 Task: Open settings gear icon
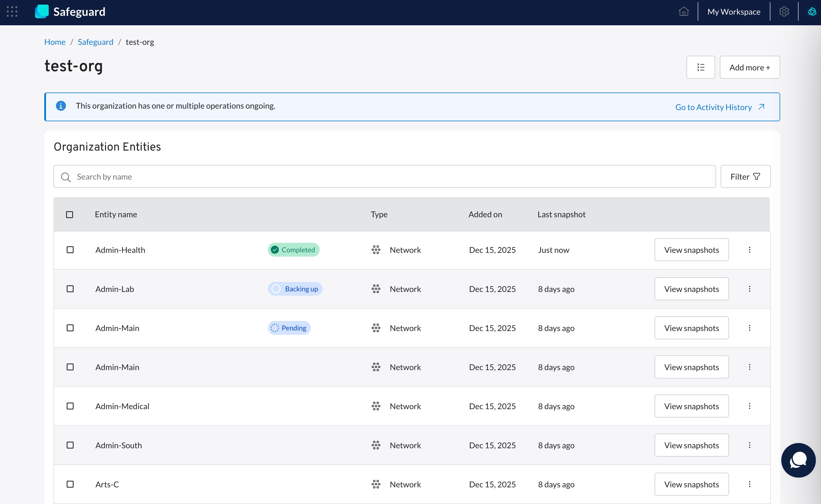(x=784, y=12)
